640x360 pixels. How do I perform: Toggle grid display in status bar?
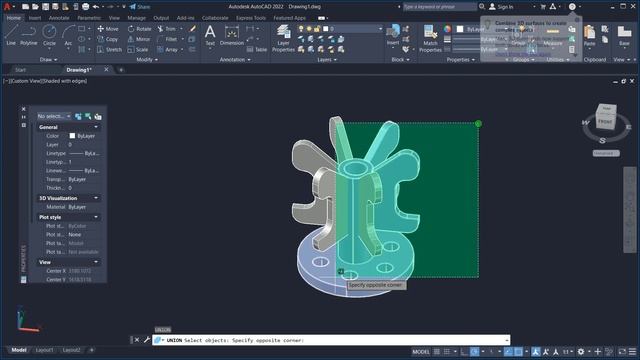[x=437, y=351]
